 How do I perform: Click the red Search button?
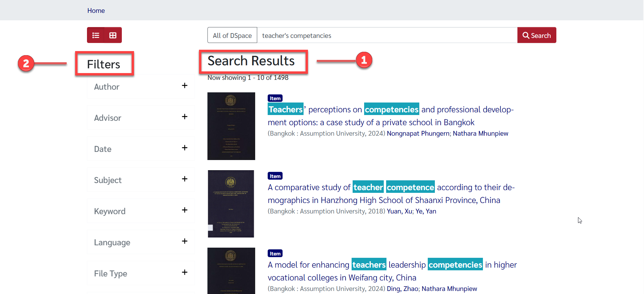536,35
